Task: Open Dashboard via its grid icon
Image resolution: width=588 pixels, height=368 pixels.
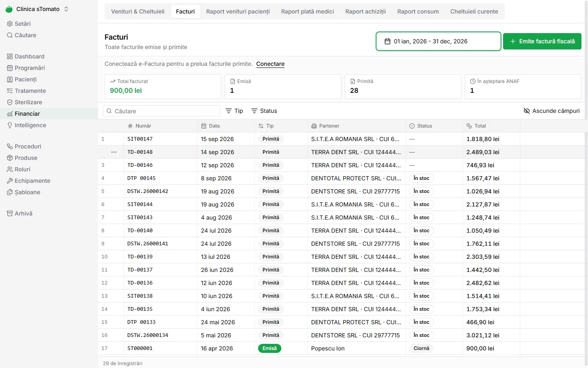Action: coord(10,56)
